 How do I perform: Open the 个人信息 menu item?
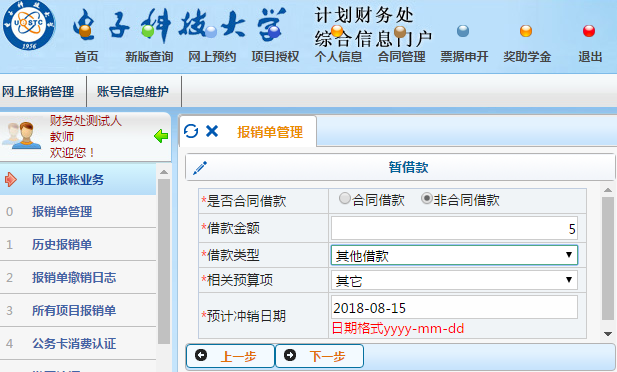coord(338,57)
